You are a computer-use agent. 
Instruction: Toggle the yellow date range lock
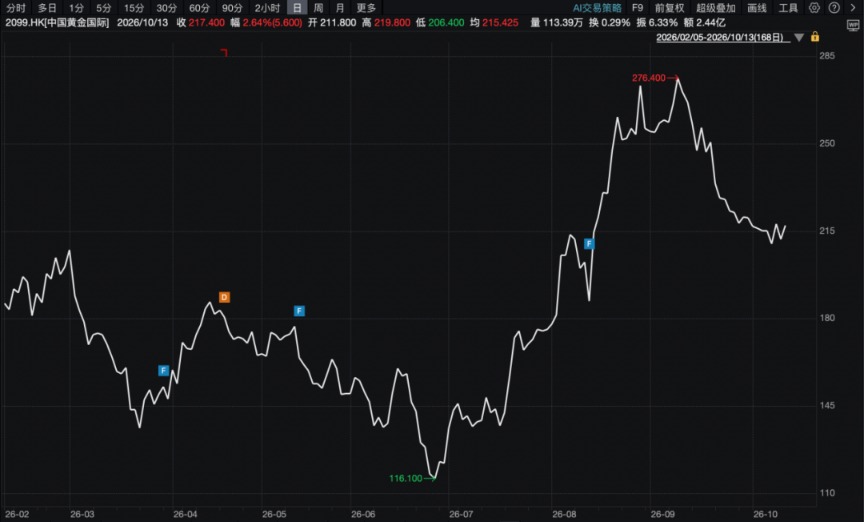click(x=815, y=37)
